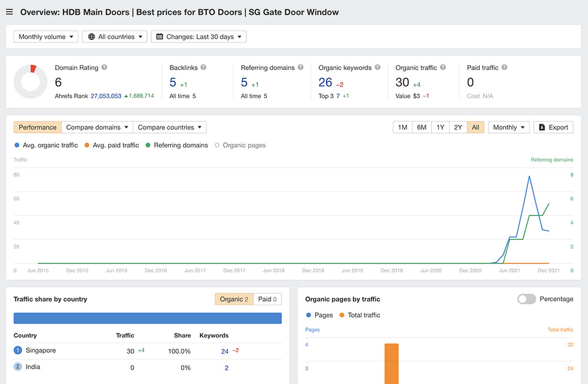Click help icon beside Backlinks
588x384 pixels.
[x=203, y=68]
